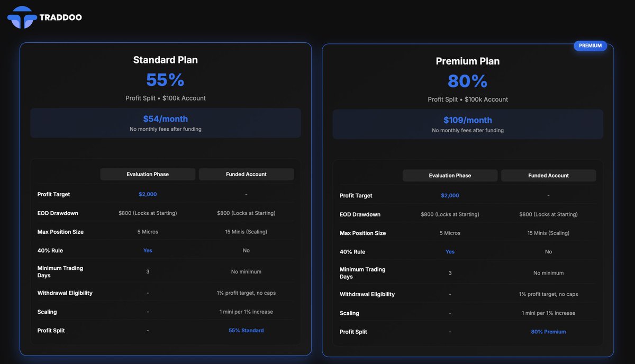
Task: Click 5 Micros value in Standard Plan
Action: [148, 232]
